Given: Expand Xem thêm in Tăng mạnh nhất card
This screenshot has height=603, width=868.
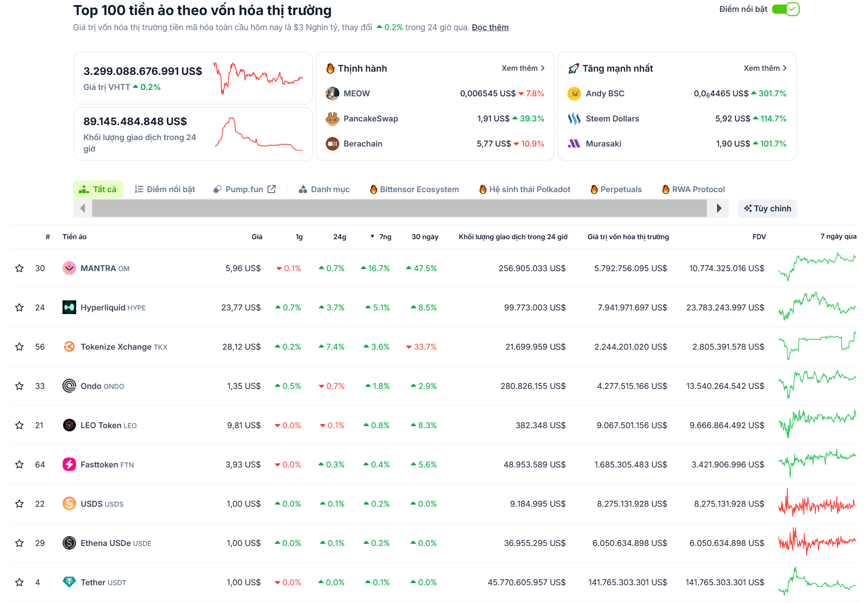Looking at the screenshot, I should click(x=765, y=68).
